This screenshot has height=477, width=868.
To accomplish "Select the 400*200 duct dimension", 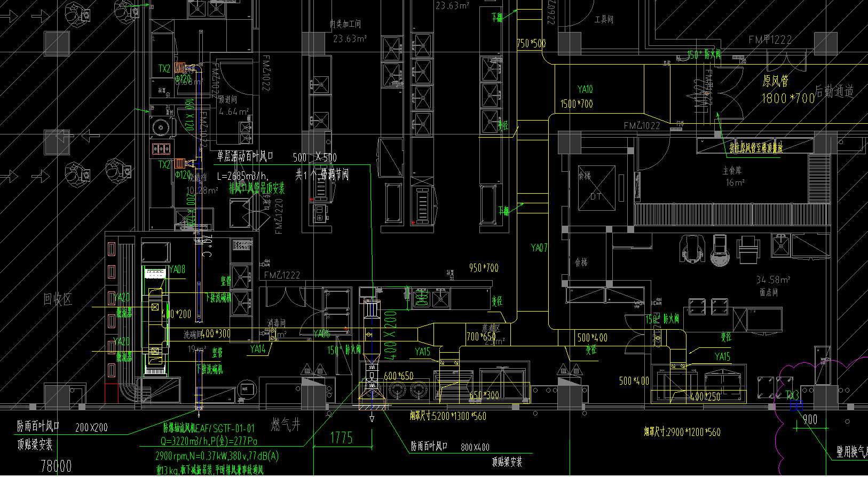I will coord(177,314).
